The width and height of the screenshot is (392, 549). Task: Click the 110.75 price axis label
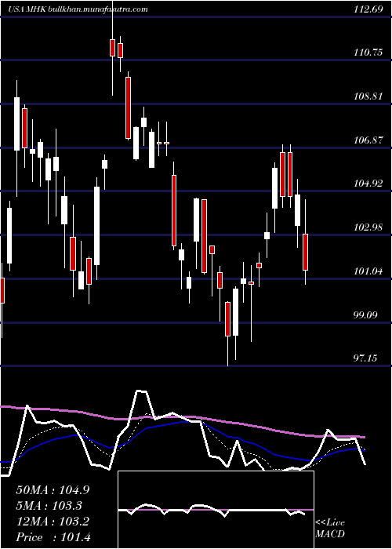tap(368, 53)
